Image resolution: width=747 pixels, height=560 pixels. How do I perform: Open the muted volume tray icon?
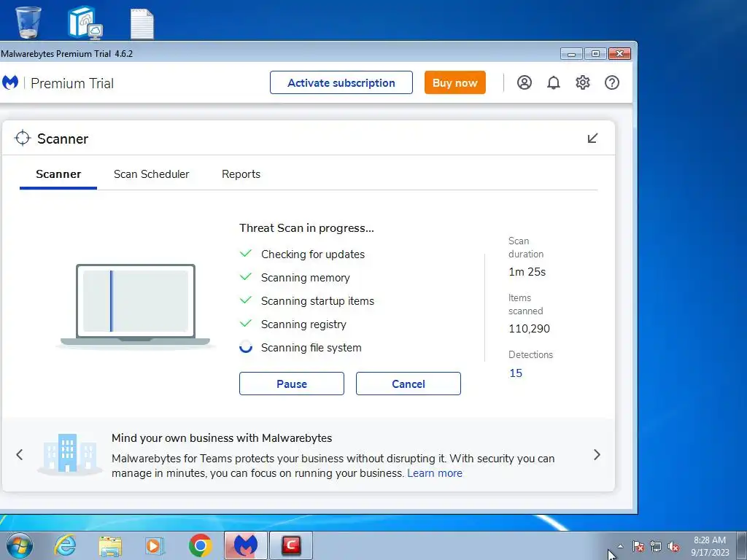tap(673, 546)
